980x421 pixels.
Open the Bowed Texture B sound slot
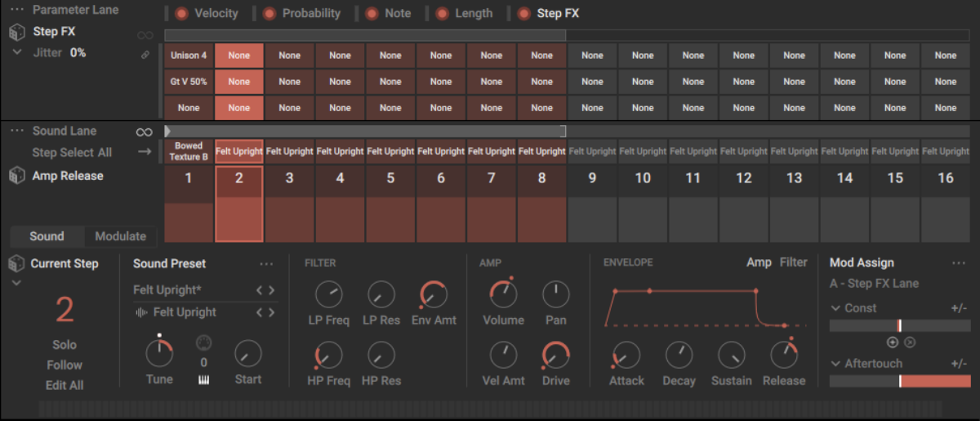[189, 151]
